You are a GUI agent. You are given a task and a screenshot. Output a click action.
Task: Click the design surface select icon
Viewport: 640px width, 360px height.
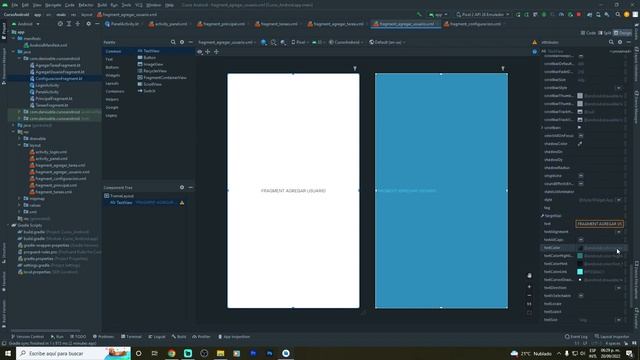click(x=264, y=42)
